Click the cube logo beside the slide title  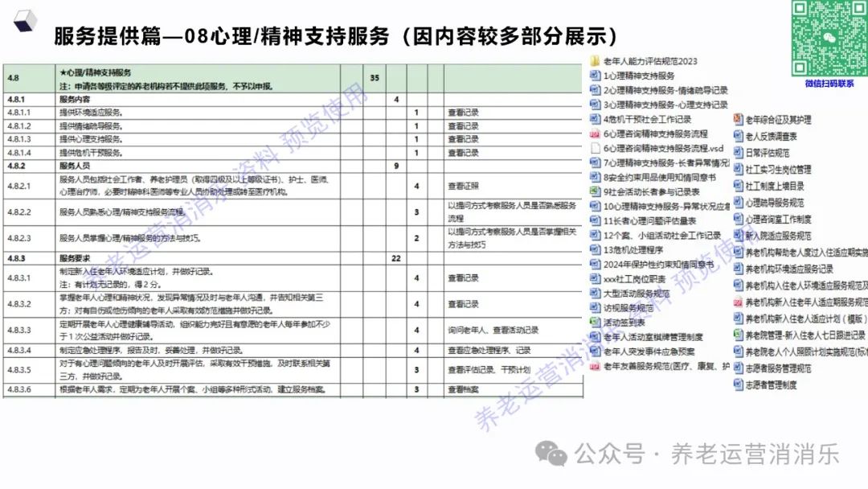pyautogui.click(x=24, y=20)
